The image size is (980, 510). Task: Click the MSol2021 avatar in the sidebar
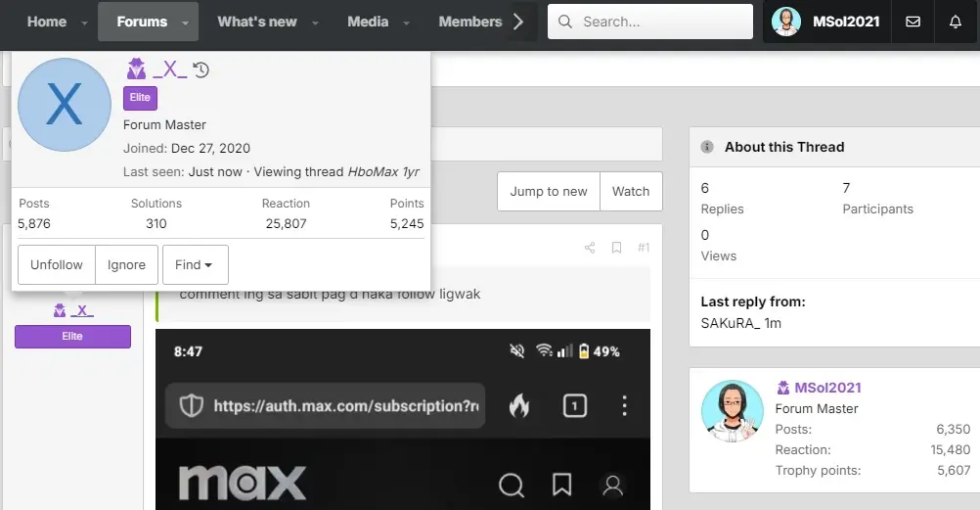pyautogui.click(x=732, y=410)
